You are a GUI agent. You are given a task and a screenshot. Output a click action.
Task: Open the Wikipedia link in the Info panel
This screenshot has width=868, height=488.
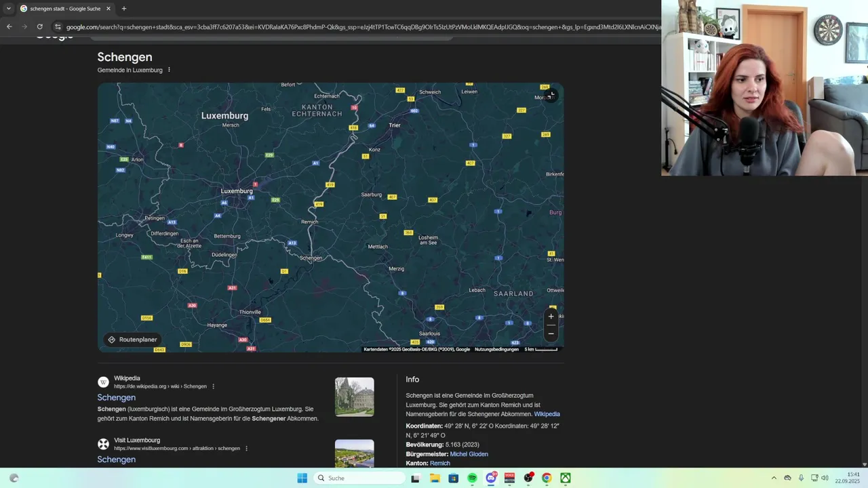(547, 414)
